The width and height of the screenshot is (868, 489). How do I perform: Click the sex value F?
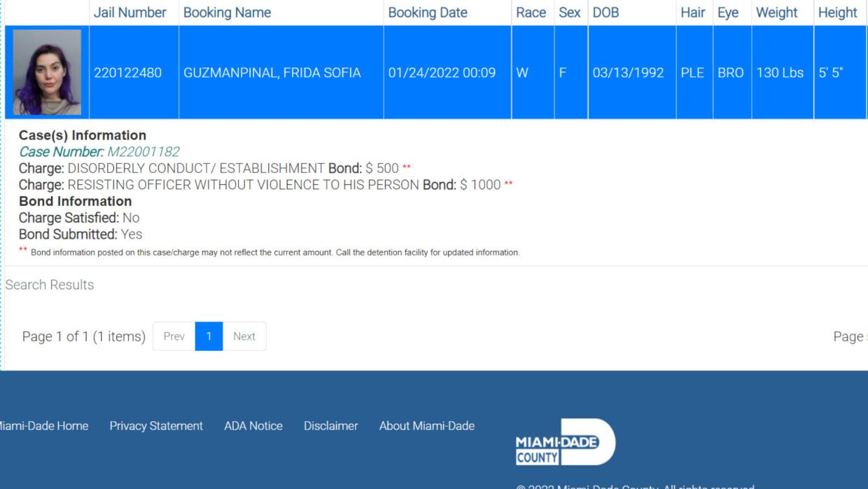(x=562, y=73)
